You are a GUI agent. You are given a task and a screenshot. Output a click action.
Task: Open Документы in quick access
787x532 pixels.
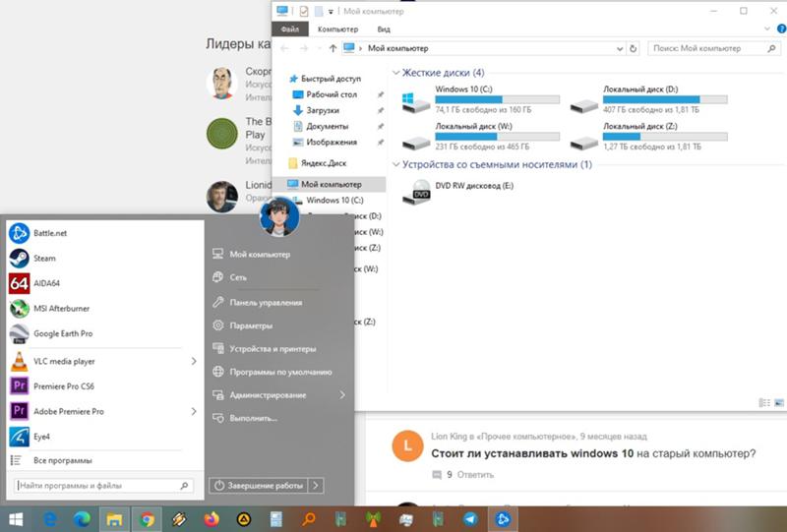[x=321, y=127]
